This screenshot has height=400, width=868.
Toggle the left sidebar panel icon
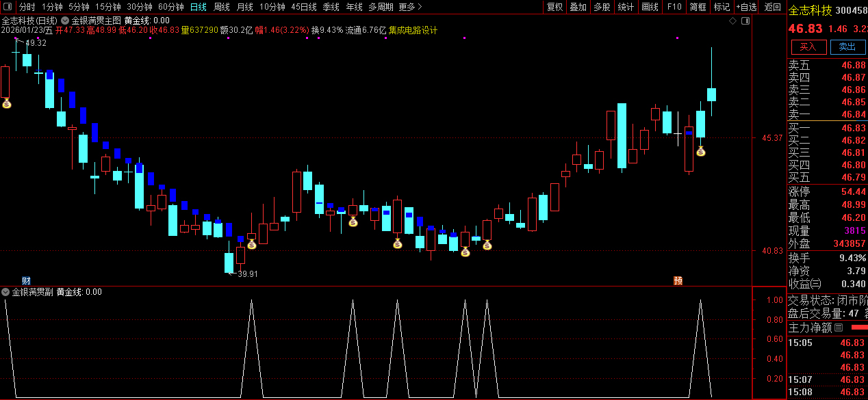[8, 7]
